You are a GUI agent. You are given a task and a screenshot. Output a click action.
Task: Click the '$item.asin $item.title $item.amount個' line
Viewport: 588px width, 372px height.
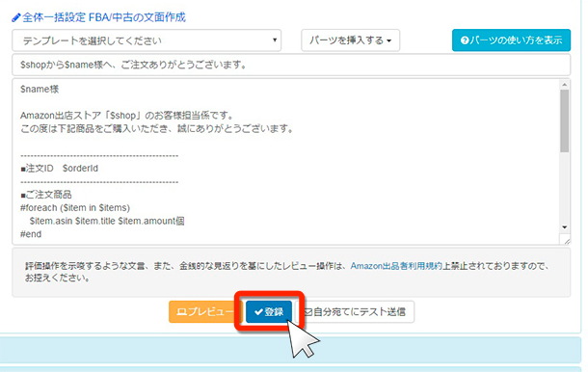coord(107,221)
